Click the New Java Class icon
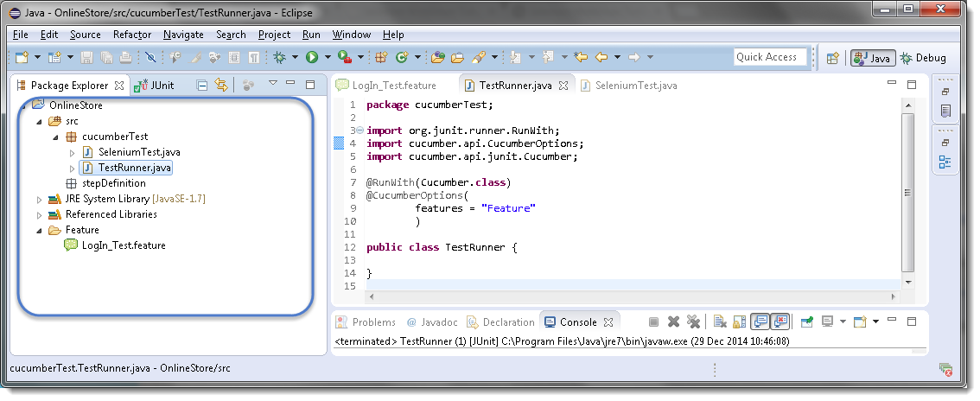 [x=402, y=57]
